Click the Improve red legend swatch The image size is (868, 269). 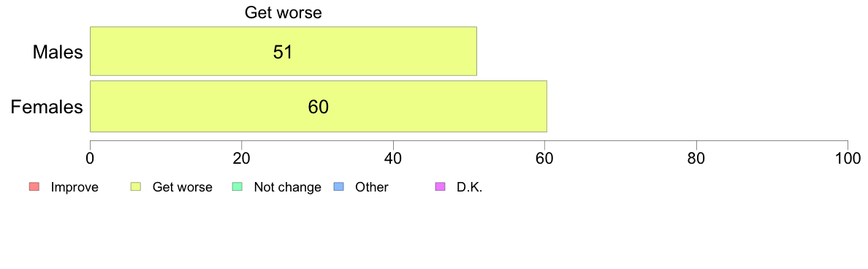tap(33, 187)
